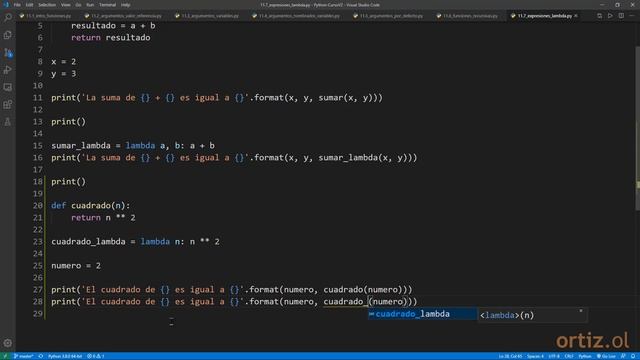This screenshot has width=640, height=360.
Task: Change UTF-8 file encoding
Action: point(554,356)
